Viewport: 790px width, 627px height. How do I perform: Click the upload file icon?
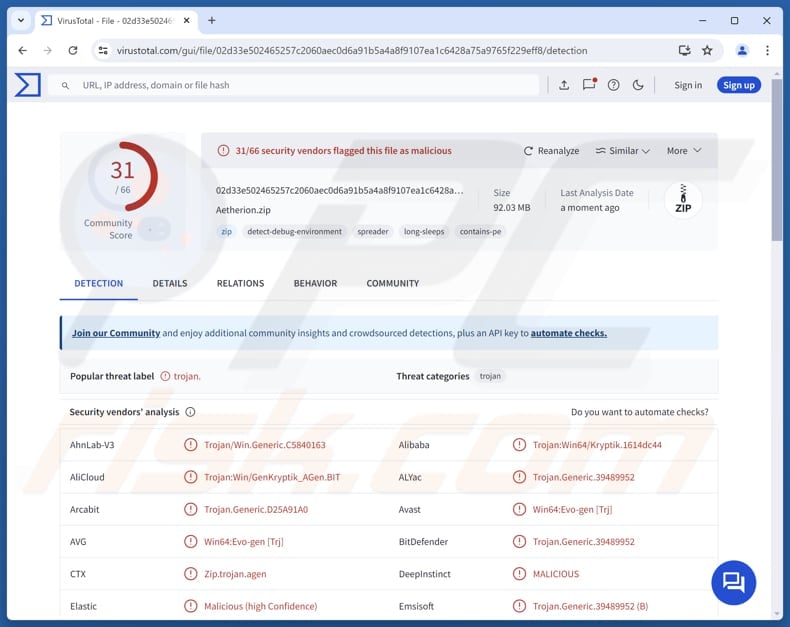coord(564,85)
